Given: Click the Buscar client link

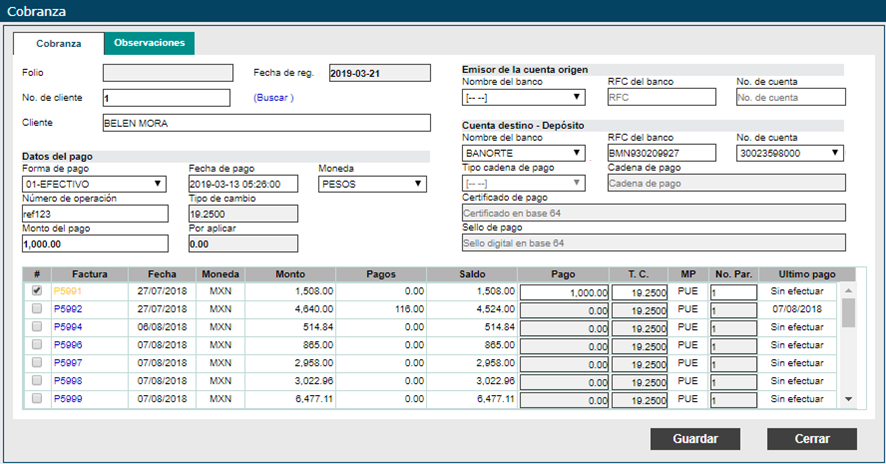Looking at the screenshot, I should tap(273, 98).
